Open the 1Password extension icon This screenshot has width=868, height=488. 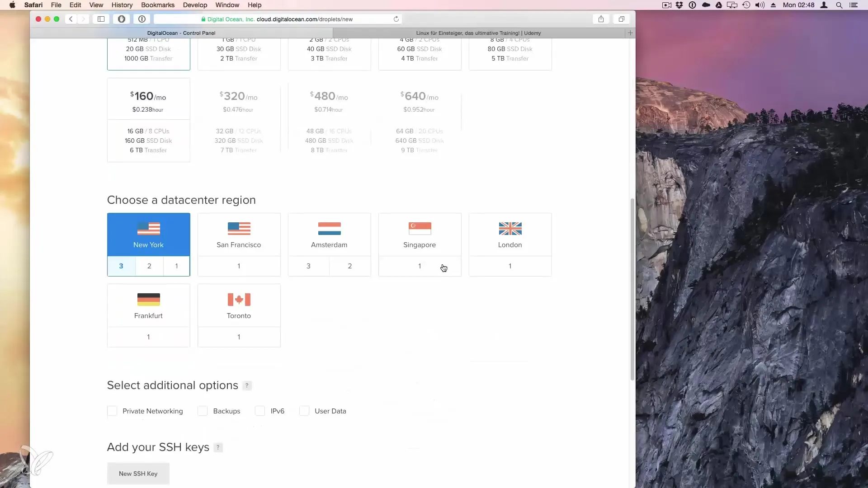pos(142,19)
